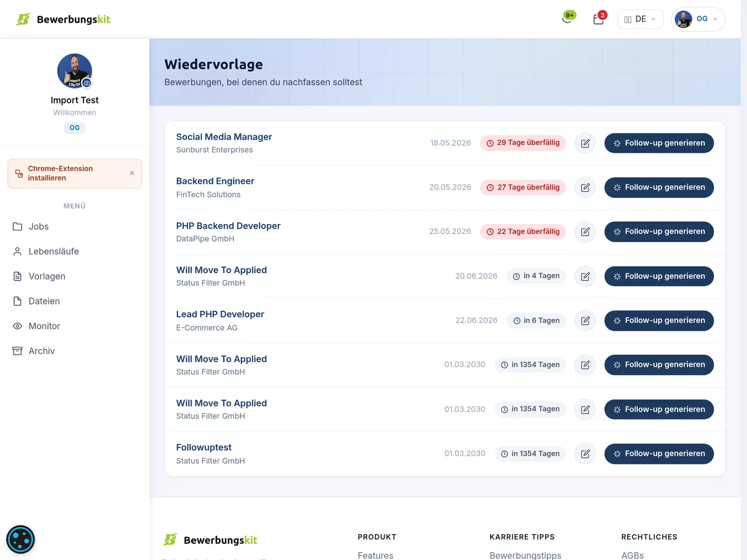The width and height of the screenshot is (747, 560).
Task: Generate follow-up for Followuptest
Action: (x=659, y=454)
